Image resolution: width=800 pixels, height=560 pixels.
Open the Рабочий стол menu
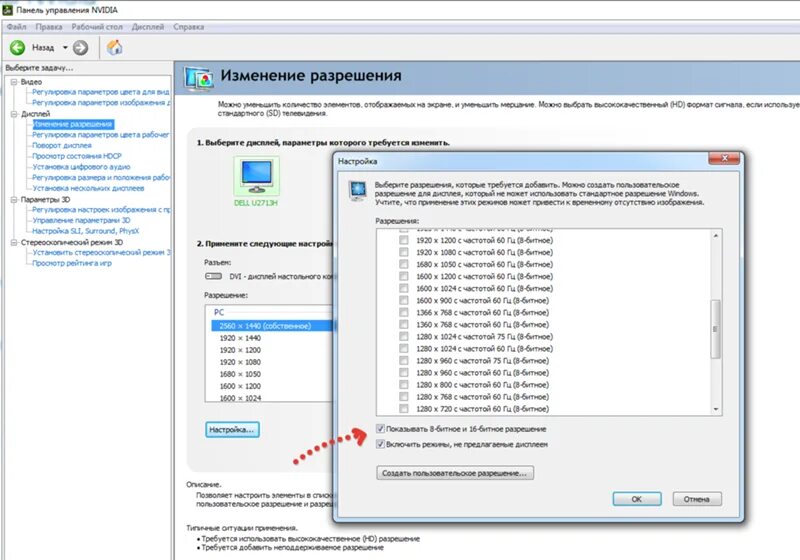pyautogui.click(x=97, y=27)
